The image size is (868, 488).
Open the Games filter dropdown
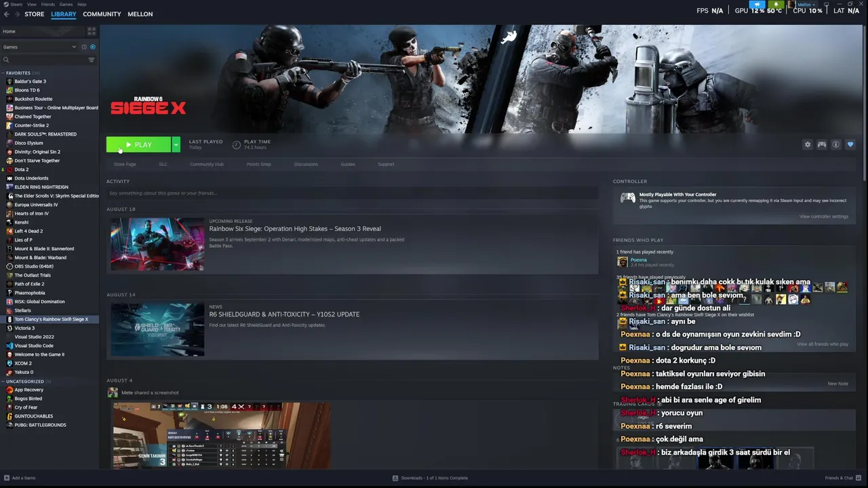click(x=39, y=47)
